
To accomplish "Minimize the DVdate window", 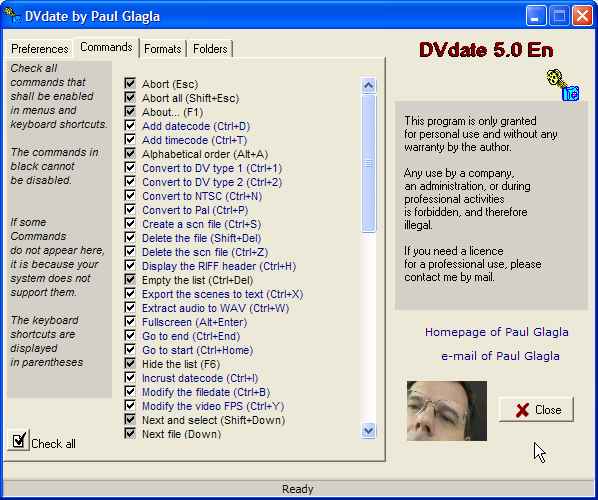I will [536, 16].
